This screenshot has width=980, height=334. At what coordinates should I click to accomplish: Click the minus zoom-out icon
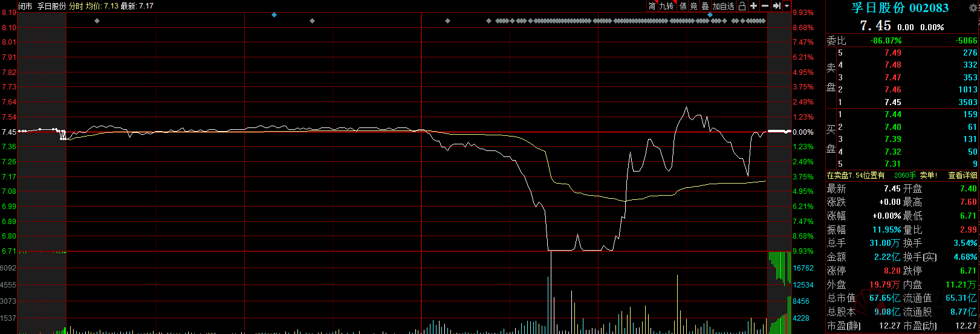765,6
